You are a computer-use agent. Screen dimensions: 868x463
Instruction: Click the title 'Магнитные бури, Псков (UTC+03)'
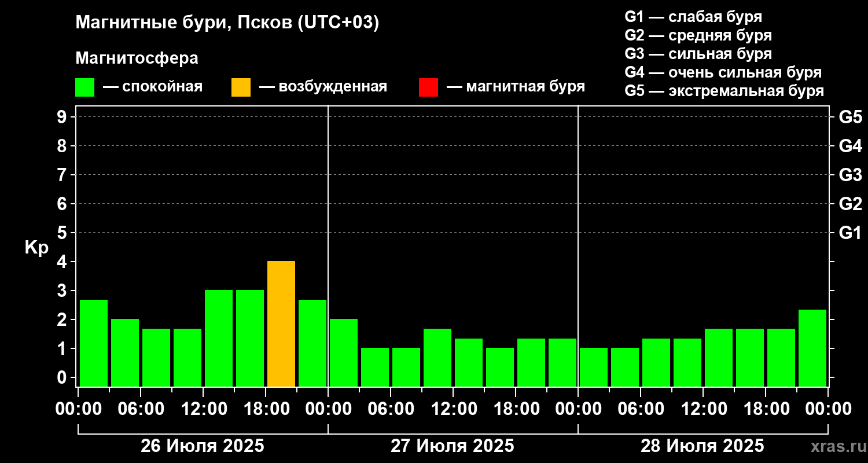(227, 23)
